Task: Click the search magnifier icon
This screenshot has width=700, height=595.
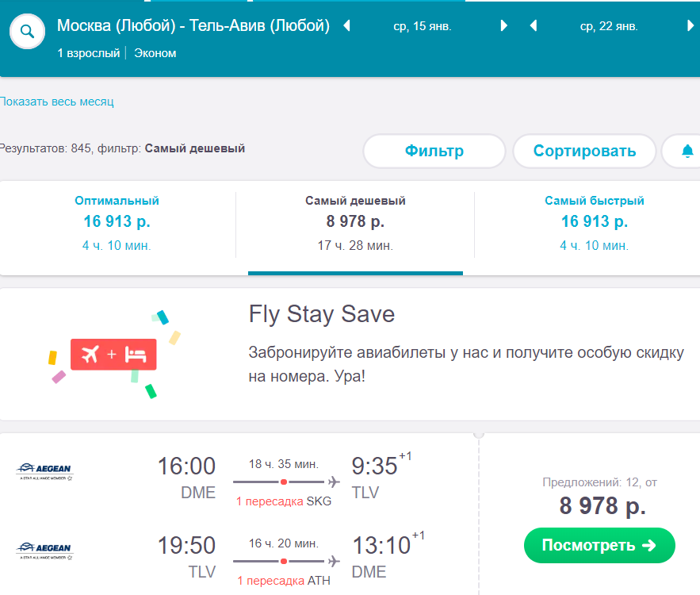Action: point(27,32)
